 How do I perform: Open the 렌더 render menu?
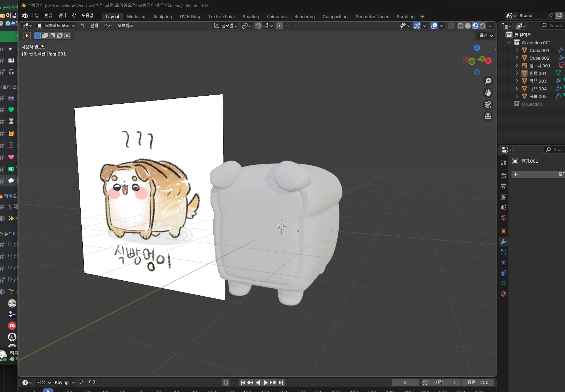tap(62, 16)
